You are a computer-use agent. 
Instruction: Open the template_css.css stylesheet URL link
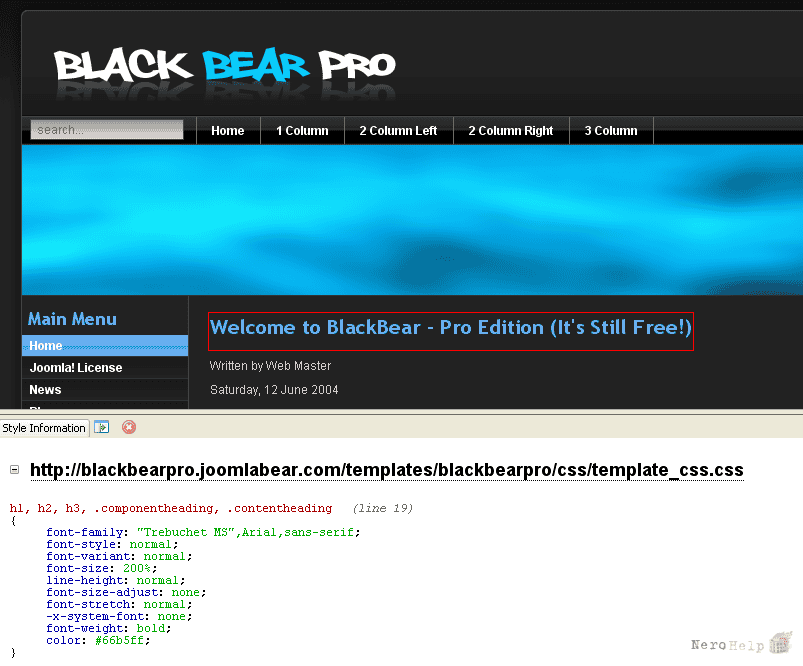pos(387,470)
